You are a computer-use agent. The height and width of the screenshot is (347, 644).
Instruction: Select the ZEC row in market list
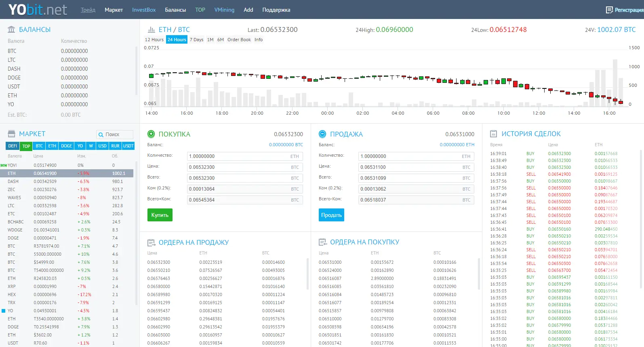67,189
